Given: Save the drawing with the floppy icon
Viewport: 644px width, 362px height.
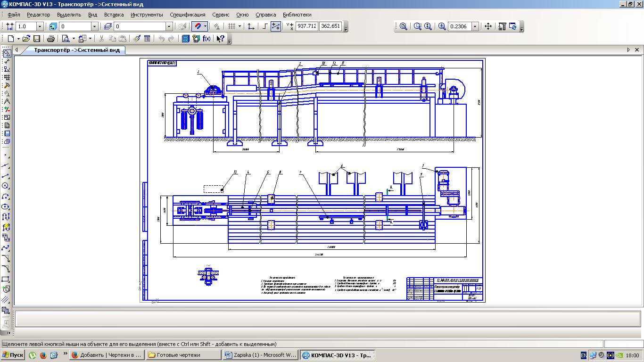Looking at the screenshot, I should pyautogui.click(x=37, y=39).
